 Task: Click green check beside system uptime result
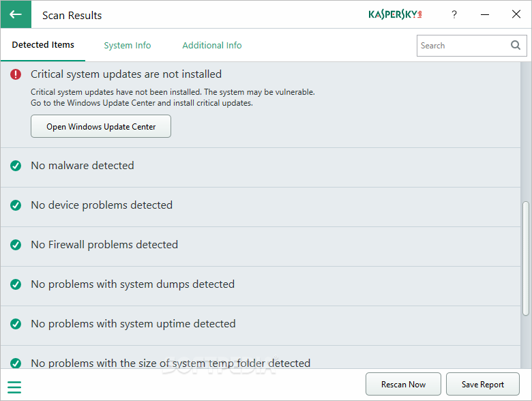pos(16,324)
